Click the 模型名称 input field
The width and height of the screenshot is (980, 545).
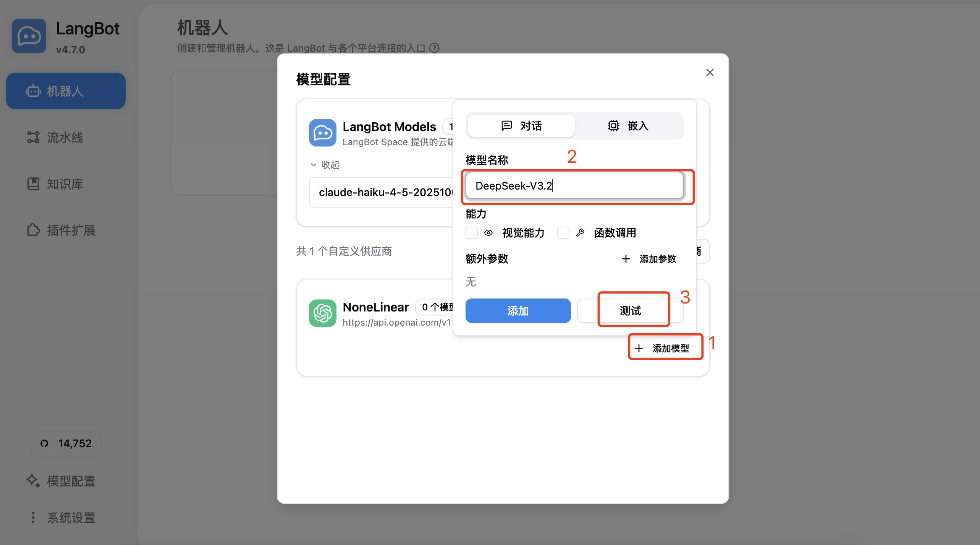[574, 186]
